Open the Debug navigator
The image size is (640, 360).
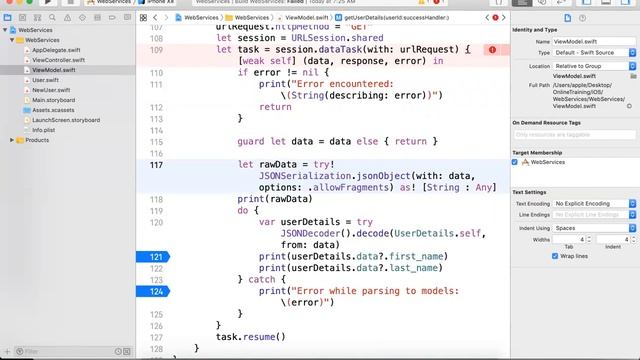point(97,18)
